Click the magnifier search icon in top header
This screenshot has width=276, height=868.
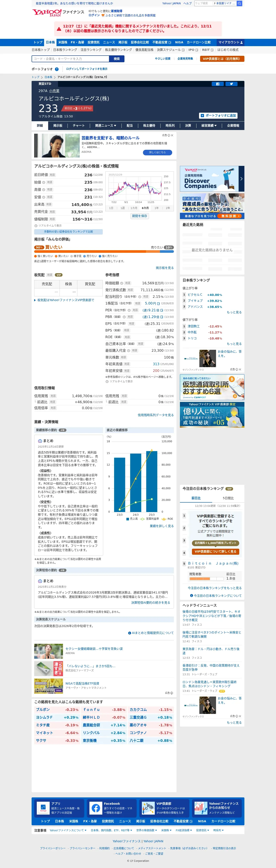239,3
